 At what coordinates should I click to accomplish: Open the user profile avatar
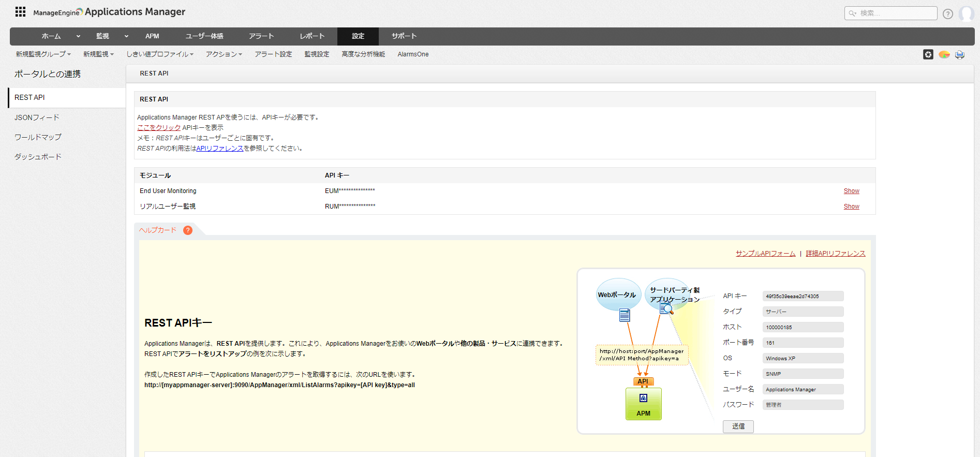point(966,13)
